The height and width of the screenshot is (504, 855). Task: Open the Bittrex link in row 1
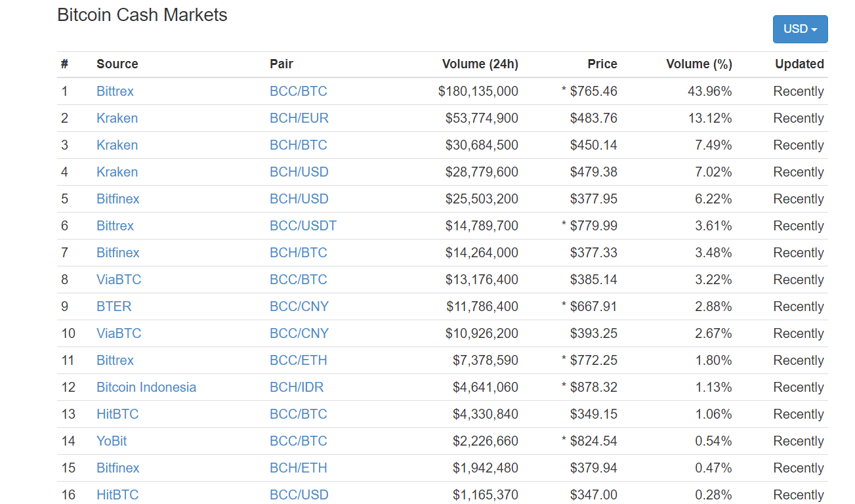click(x=115, y=91)
